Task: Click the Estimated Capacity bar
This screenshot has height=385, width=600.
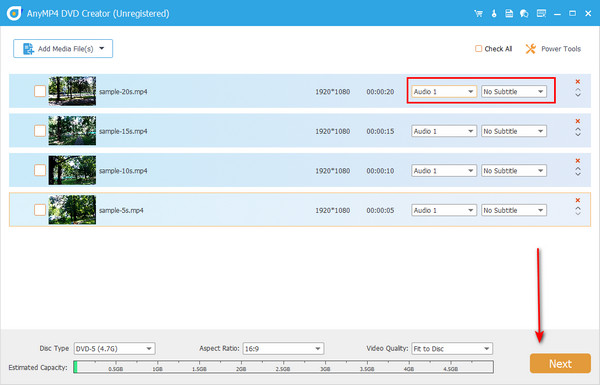Action: pyautogui.click(x=283, y=367)
